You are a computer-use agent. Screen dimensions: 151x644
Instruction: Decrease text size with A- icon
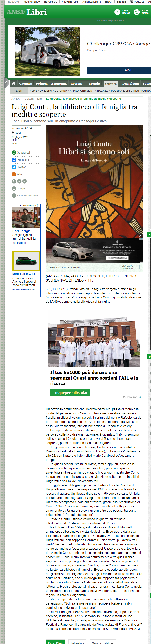(x=25, y=181)
